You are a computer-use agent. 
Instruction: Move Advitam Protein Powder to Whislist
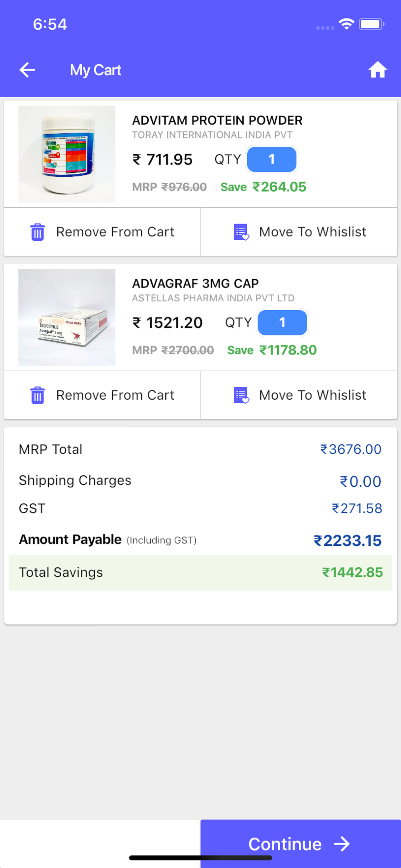pyautogui.click(x=299, y=232)
